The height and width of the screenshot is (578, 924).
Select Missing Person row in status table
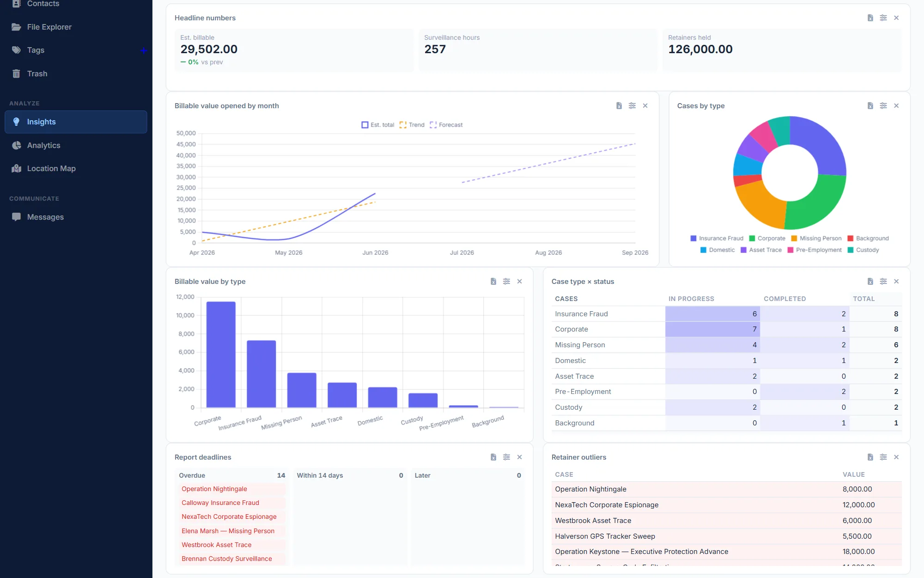[x=727, y=345]
